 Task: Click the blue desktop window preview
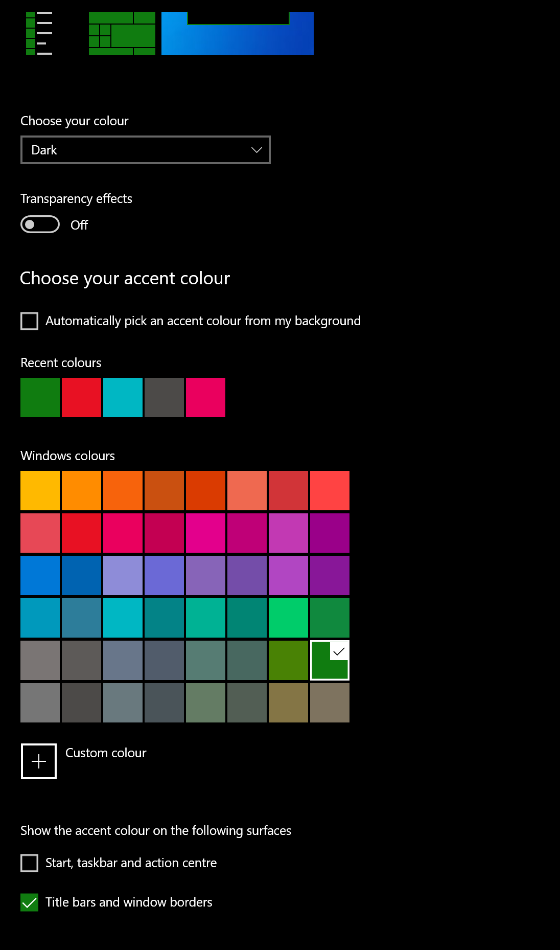point(238,33)
